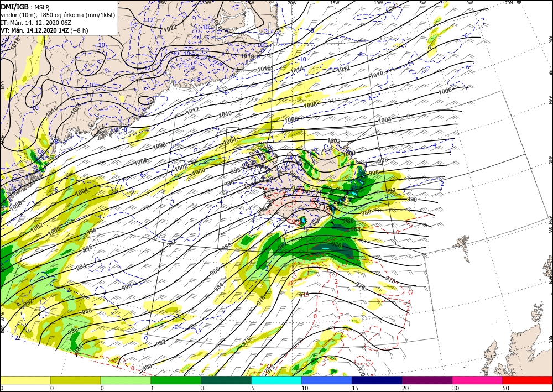Click the legend value 15
Screen dimensions: 553x392
click(355, 388)
